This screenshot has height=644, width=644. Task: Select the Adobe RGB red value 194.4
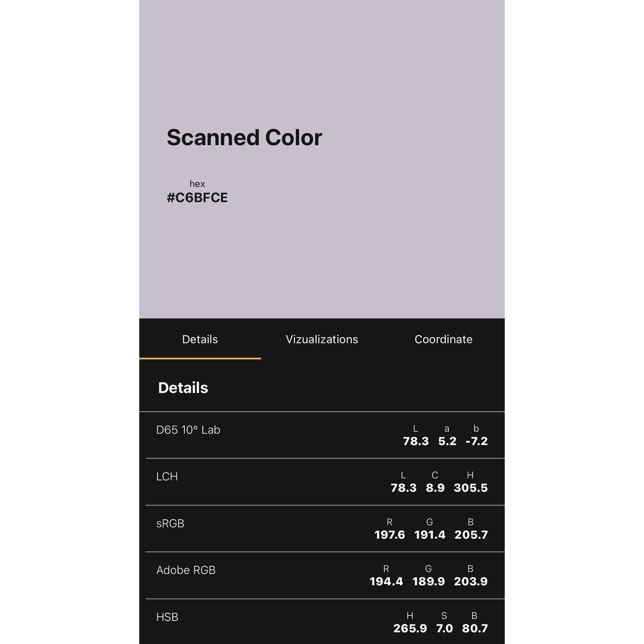click(x=386, y=581)
